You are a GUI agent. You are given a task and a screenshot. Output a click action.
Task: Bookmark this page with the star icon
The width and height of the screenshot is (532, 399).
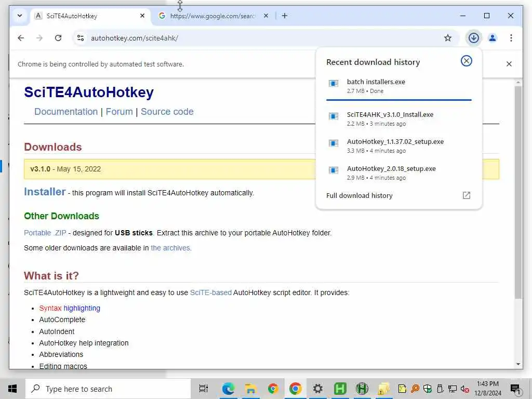[448, 38]
